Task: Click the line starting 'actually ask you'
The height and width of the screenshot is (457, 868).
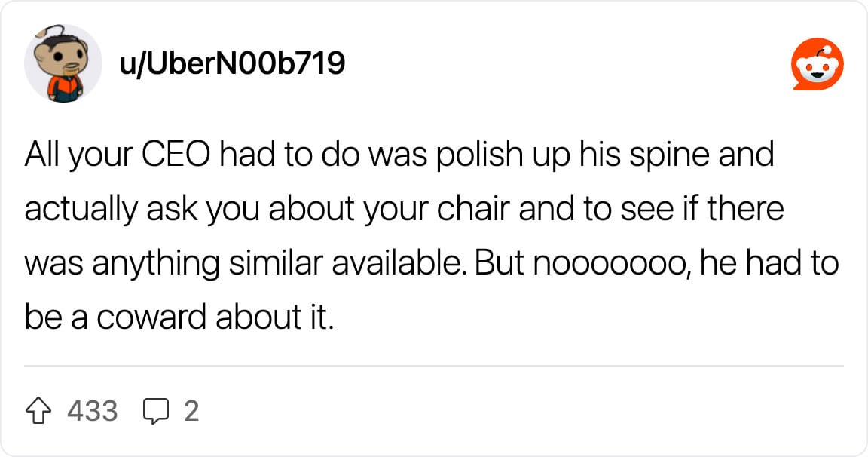Action: point(404,209)
